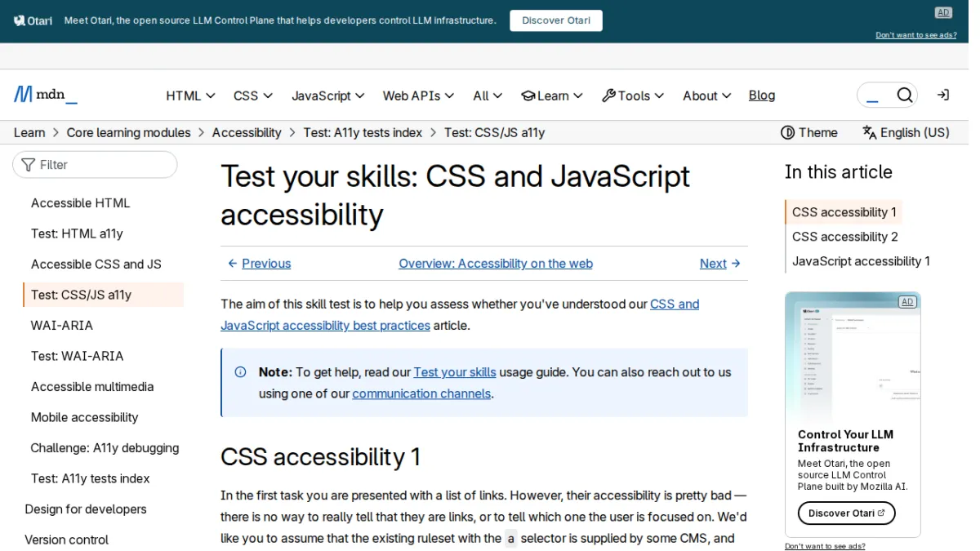Open the Test your skills usage guide link

[x=455, y=372]
